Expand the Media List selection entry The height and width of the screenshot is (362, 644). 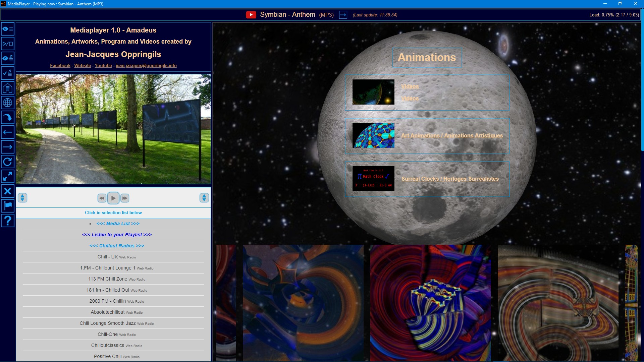tap(118, 224)
